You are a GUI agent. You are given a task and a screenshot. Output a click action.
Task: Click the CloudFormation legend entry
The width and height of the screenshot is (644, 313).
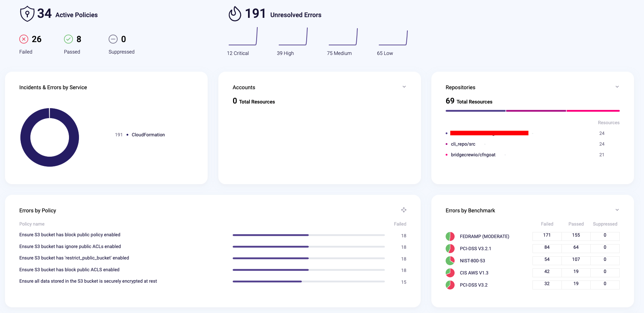(148, 135)
